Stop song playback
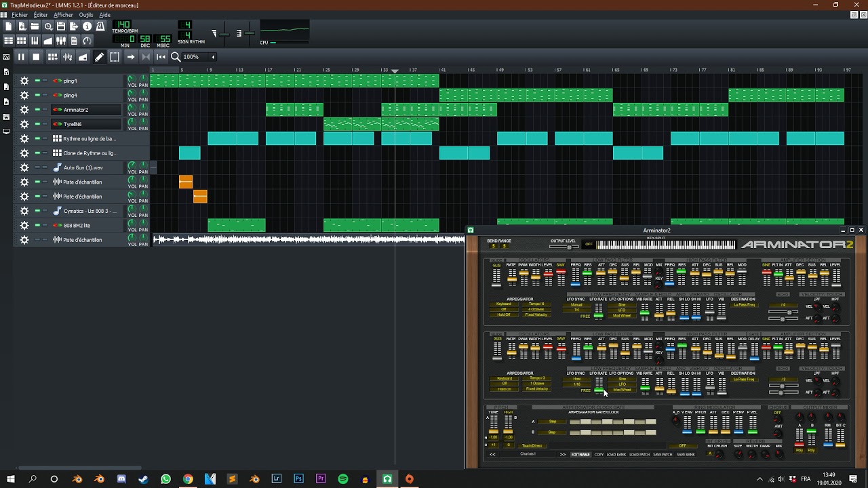 36,57
